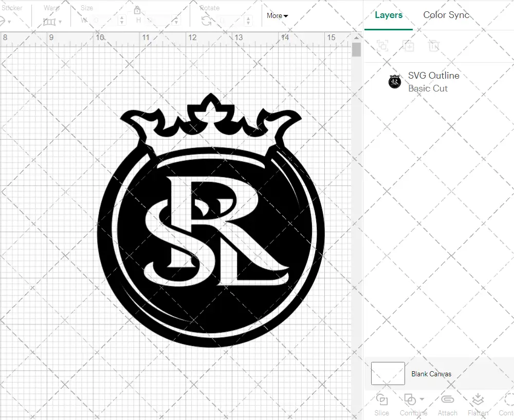This screenshot has width=514, height=420.
Task: Click the Blank Canvas color swatch
Action: click(387, 374)
